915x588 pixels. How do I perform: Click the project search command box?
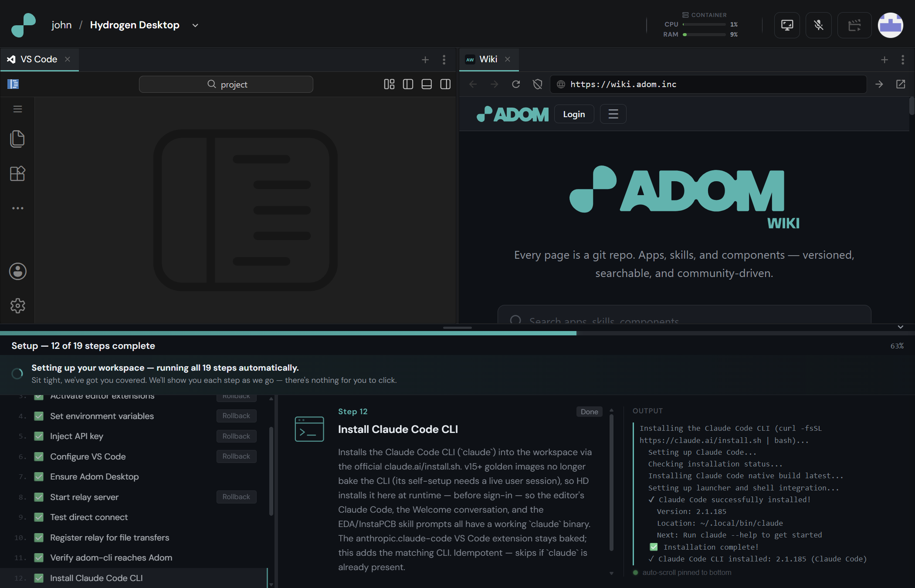[226, 84]
